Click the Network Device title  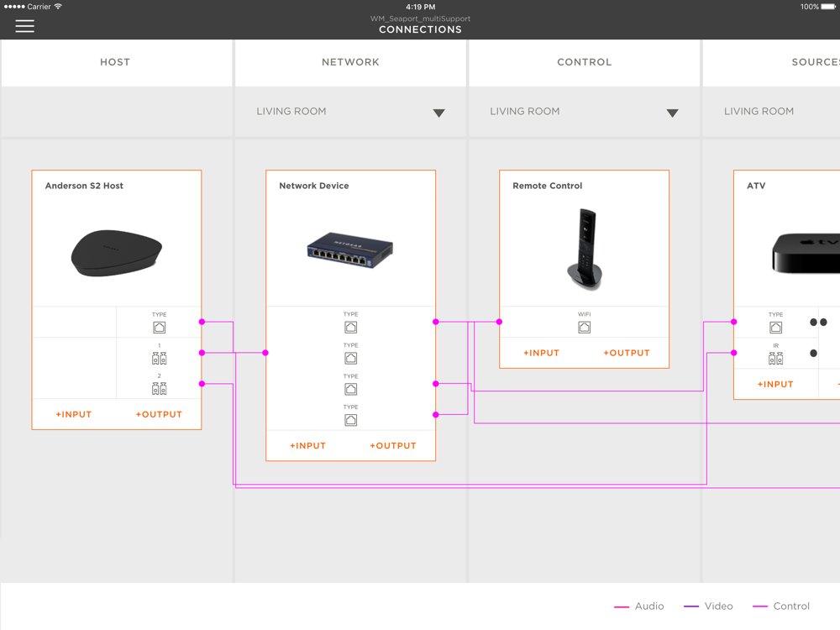click(314, 186)
